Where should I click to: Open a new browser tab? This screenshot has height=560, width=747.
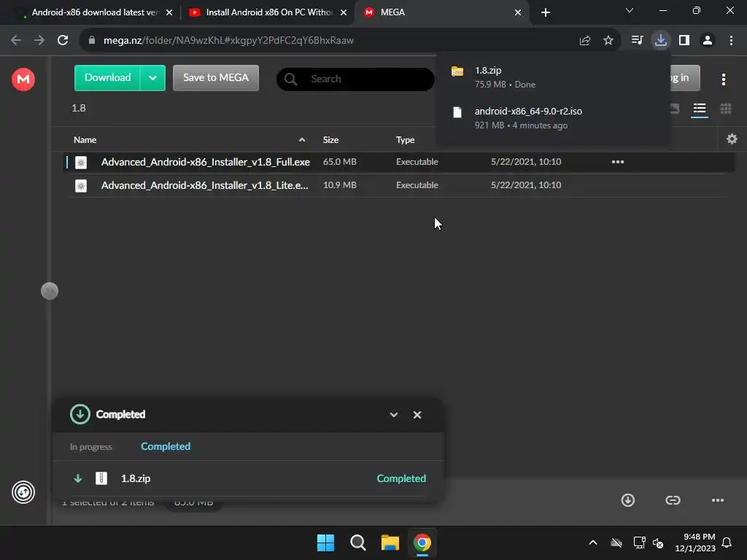546,12
